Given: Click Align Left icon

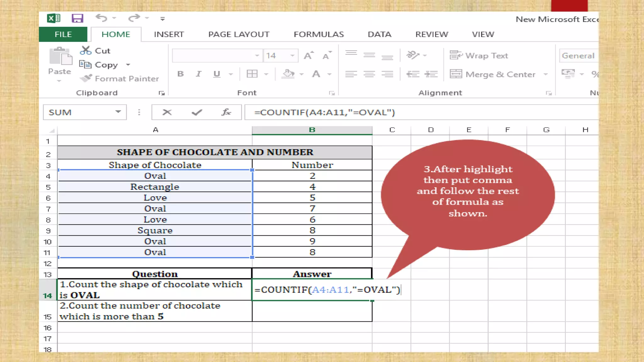Looking at the screenshot, I should tap(351, 74).
